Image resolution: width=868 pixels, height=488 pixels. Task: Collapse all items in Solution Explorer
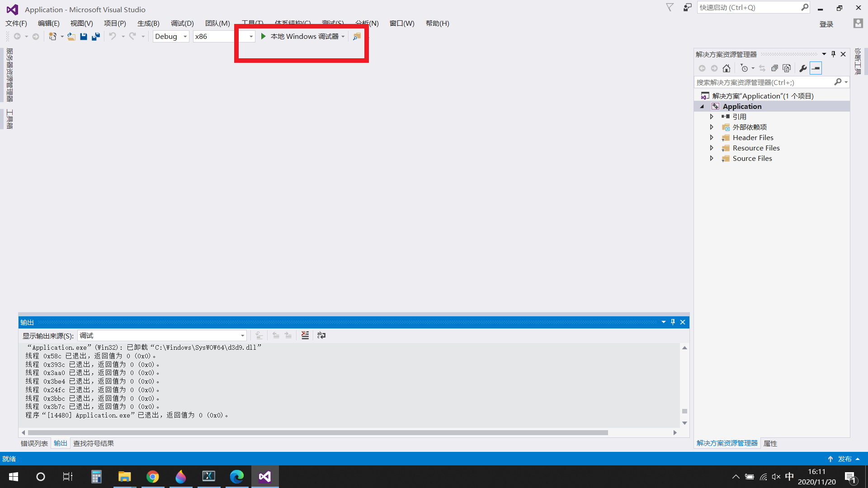tap(774, 68)
